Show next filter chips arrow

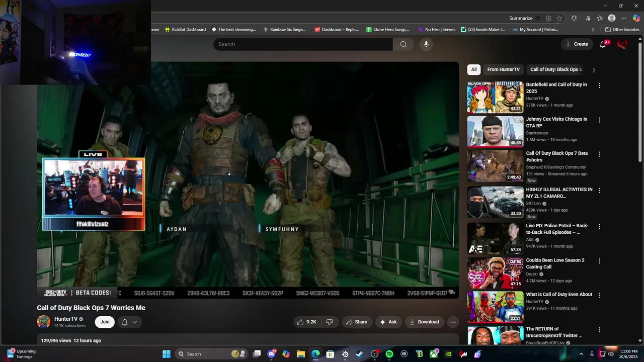[594, 70]
